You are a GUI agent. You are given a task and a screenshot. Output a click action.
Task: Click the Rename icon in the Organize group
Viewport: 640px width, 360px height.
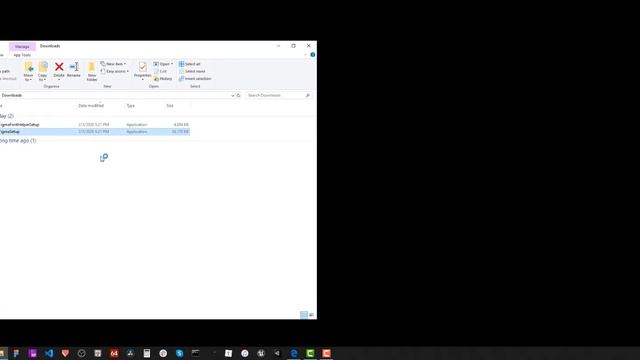(x=74, y=69)
